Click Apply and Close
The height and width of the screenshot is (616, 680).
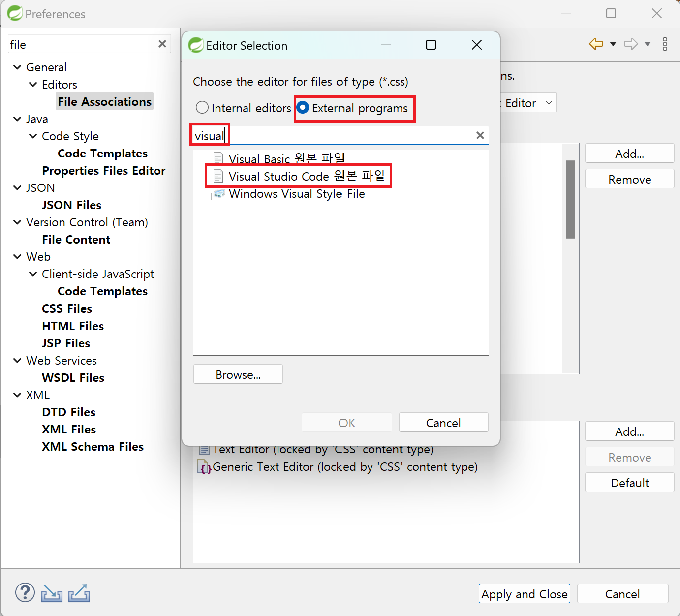[525, 594]
